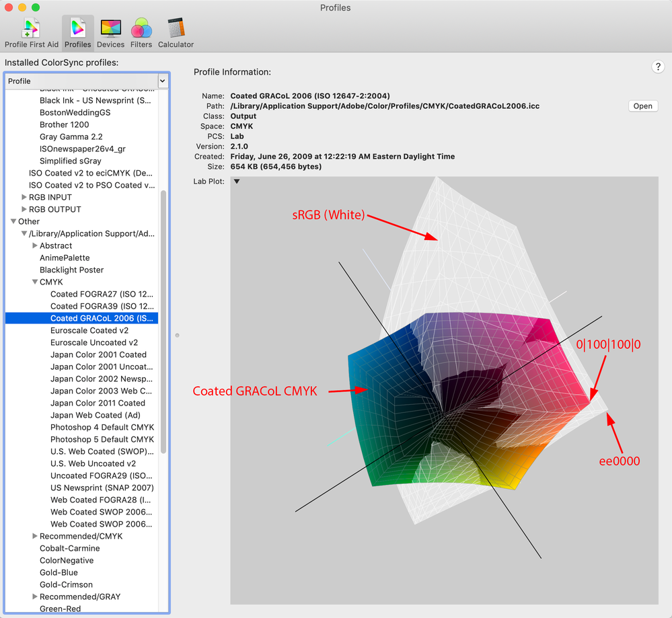Collapse the CMYK folder

pyautogui.click(x=35, y=282)
